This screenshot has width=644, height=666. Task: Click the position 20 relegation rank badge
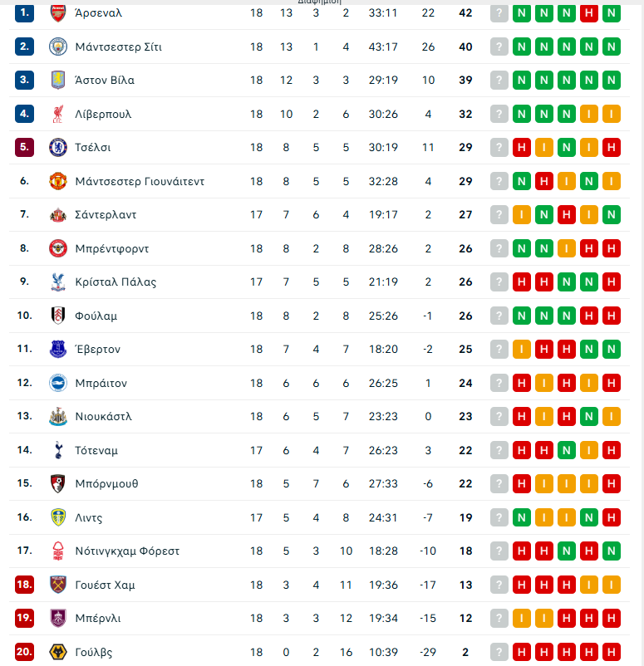click(x=24, y=652)
